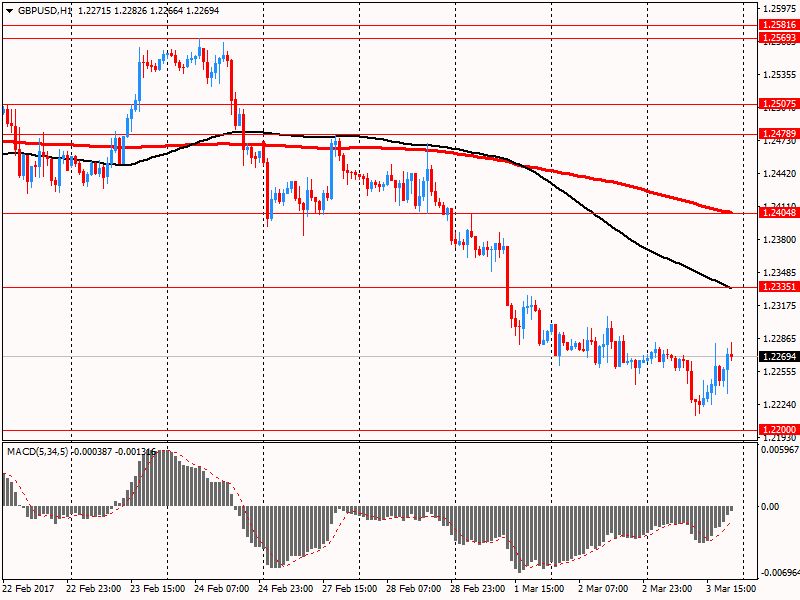Click the 1.22240 price scale value
This screenshot has height=600, width=800.
(779, 405)
